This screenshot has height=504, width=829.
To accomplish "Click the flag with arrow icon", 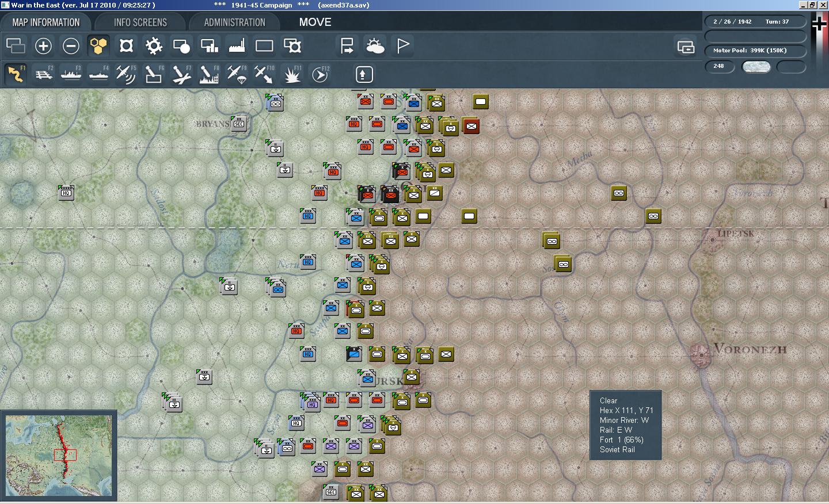I will click(x=347, y=45).
